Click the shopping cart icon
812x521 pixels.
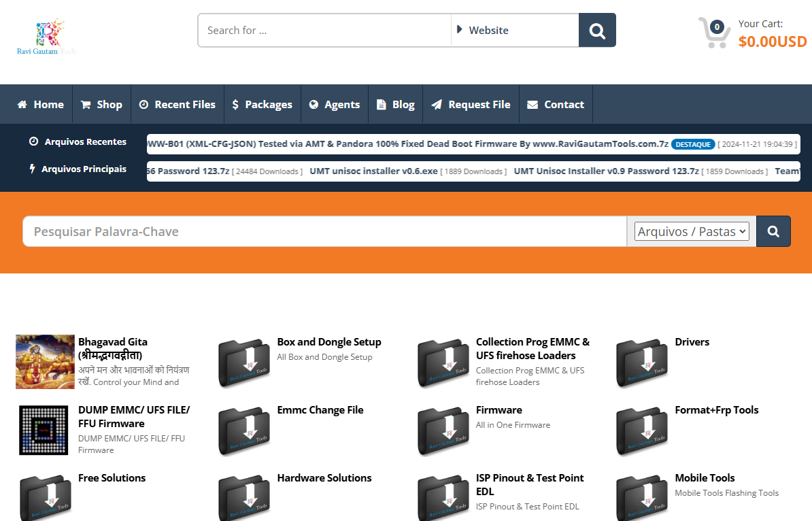click(x=714, y=33)
